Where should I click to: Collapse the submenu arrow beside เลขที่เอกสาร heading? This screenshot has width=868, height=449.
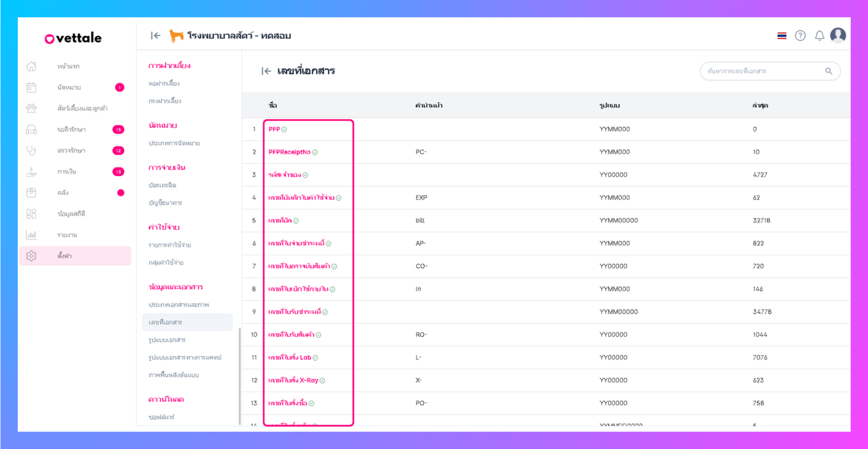pyautogui.click(x=267, y=71)
